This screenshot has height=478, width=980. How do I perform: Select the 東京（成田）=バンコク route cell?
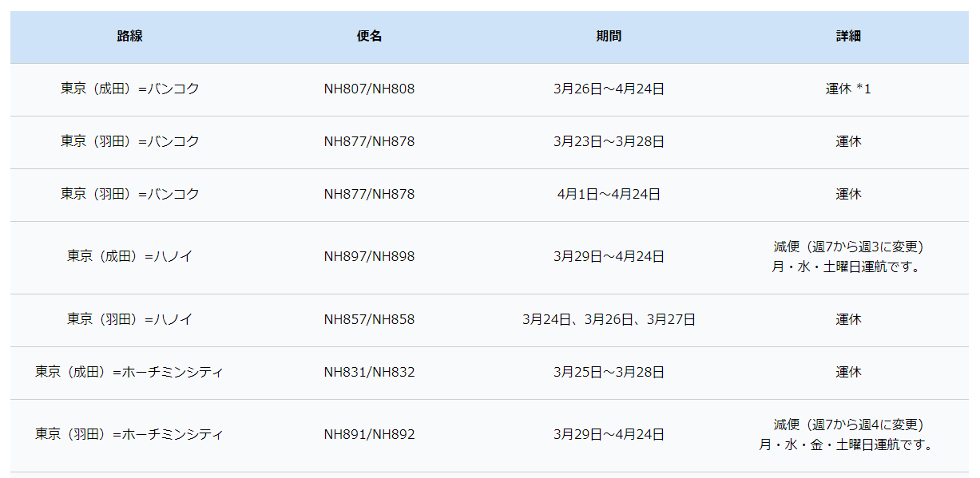pyautogui.click(x=129, y=89)
